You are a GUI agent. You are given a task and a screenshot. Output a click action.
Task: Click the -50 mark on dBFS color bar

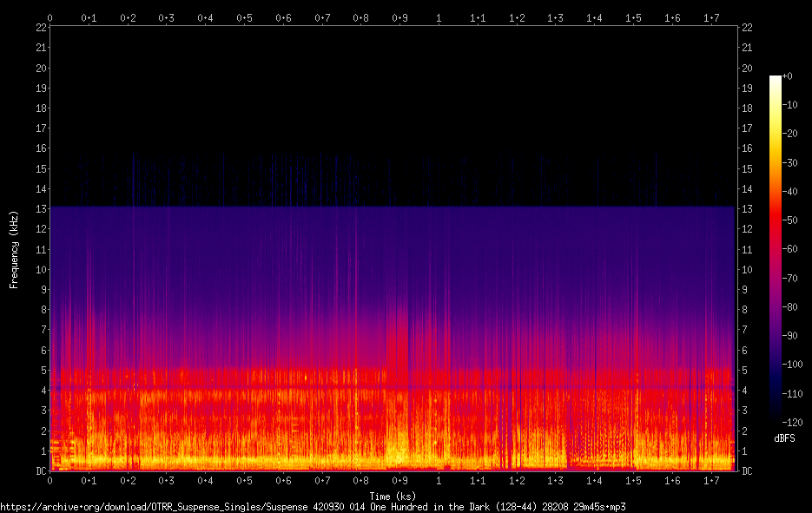point(789,220)
